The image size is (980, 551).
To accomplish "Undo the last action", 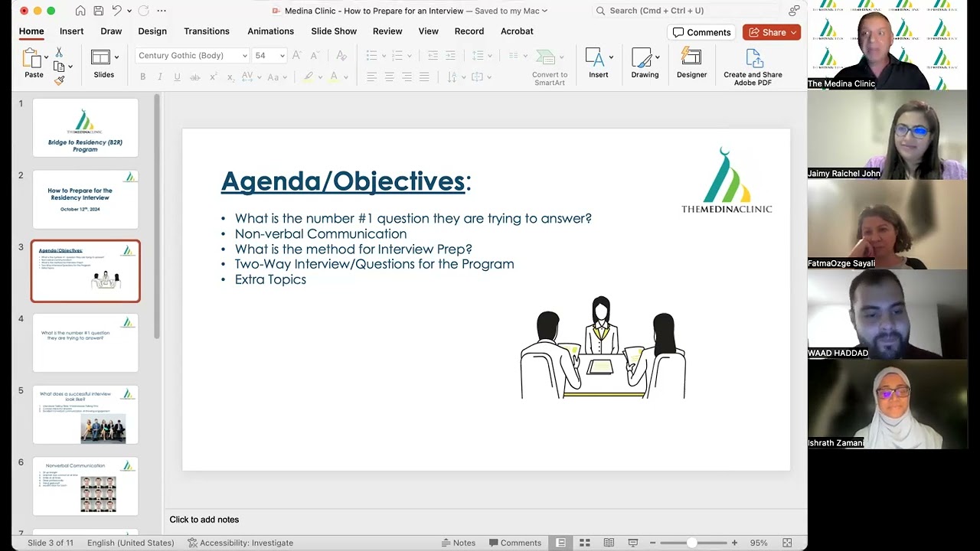I will coord(116,11).
